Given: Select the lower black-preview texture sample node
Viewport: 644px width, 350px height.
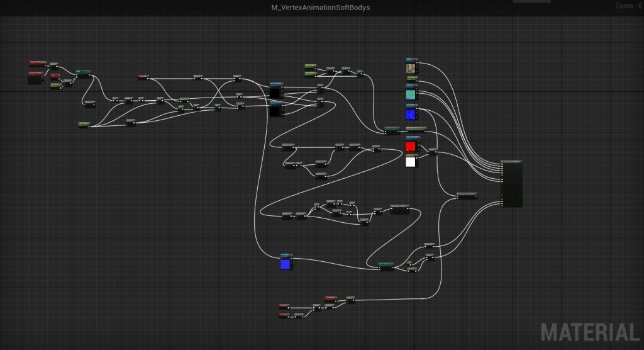Looking at the screenshot, I should click(275, 111).
